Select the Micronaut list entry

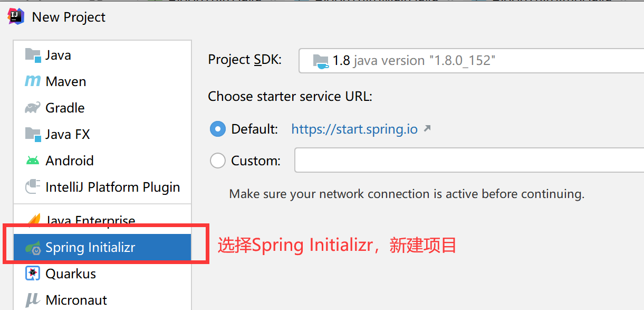point(76,300)
